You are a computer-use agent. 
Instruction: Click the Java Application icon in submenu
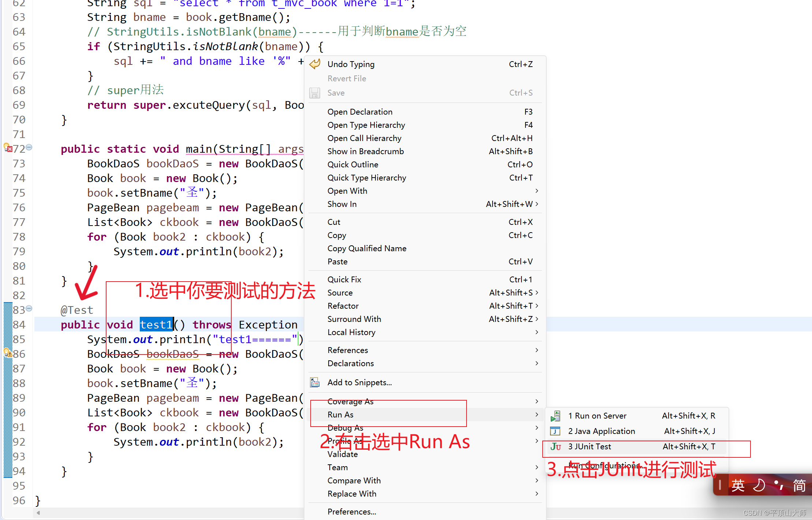pos(555,431)
